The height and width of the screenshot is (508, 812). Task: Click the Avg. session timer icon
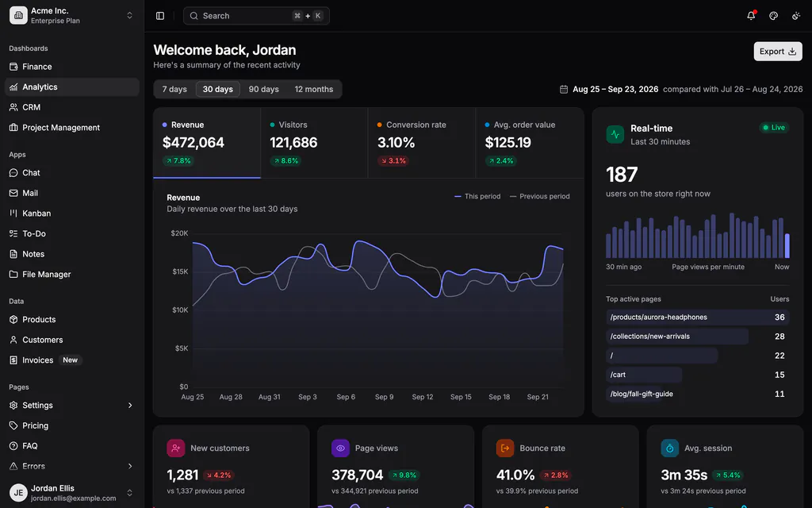click(x=669, y=448)
